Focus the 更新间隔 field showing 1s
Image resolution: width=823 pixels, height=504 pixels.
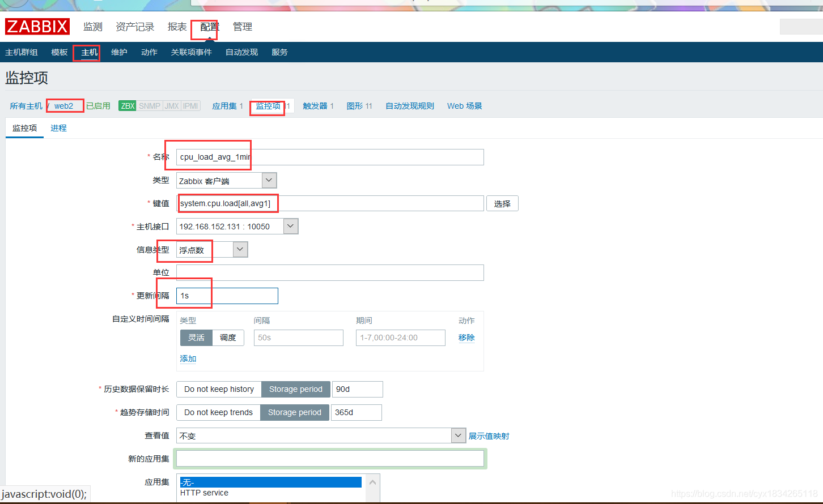pos(227,296)
